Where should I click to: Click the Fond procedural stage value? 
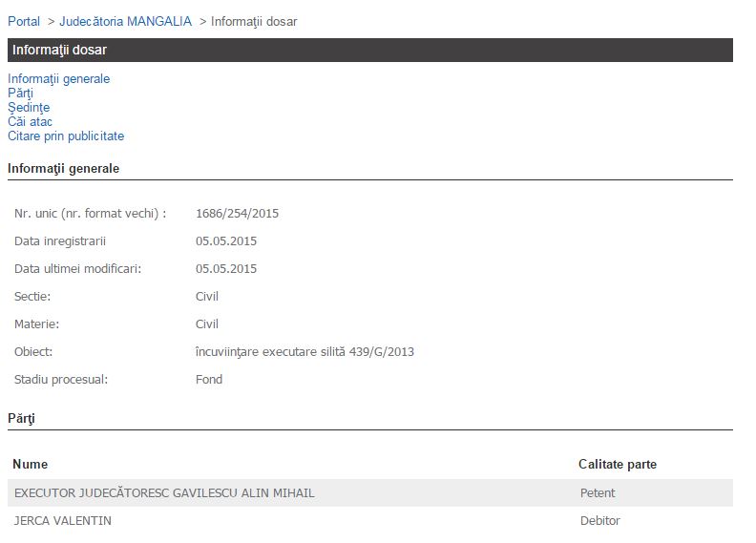[x=209, y=379]
